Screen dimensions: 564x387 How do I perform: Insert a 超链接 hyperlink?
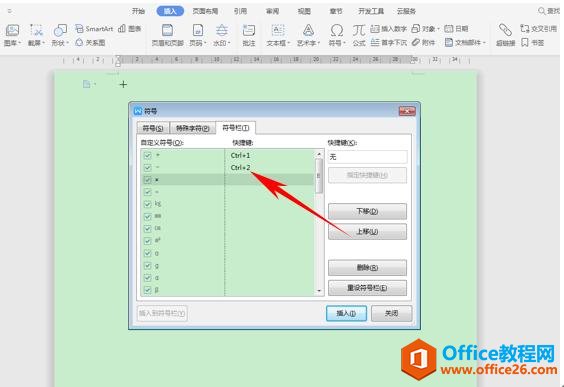coord(505,36)
